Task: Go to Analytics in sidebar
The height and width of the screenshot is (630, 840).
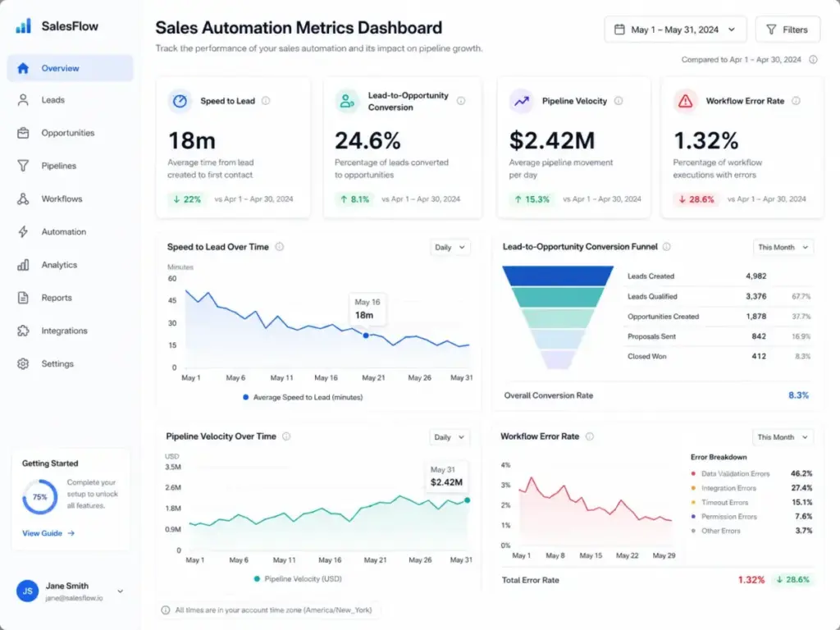Action: [71, 265]
